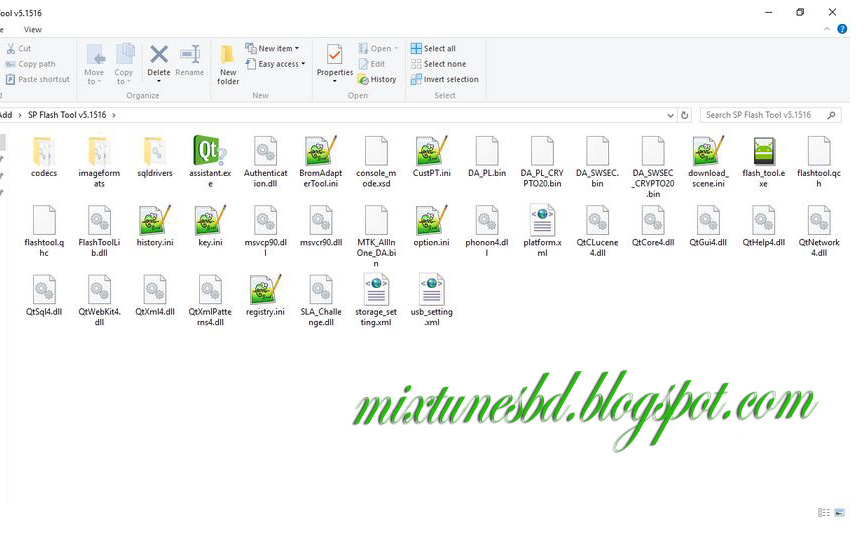
Task: Select BromAdapterTool.ini file icon
Action: click(x=321, y=151)
